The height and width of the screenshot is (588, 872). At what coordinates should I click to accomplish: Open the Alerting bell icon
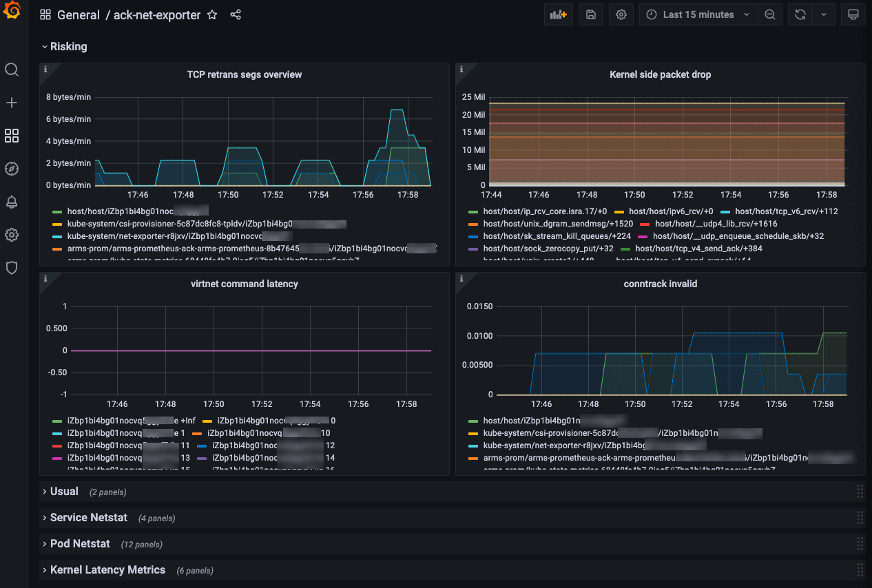click(12, 202)
